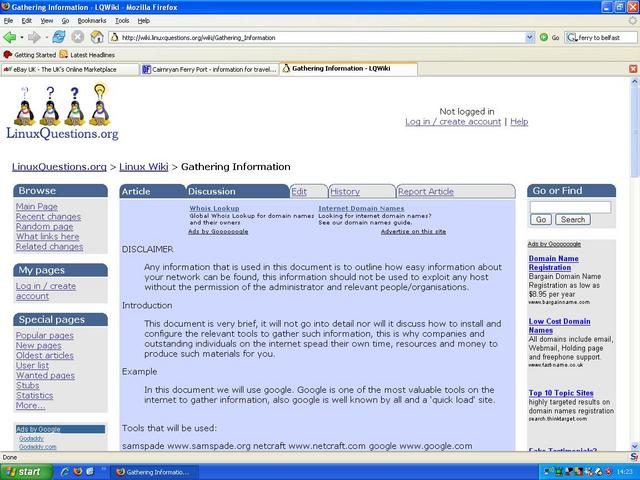The height and width of the screenshot is (480, 640).
Task: Reload the page with the Refresh icon
Action: pos(59,37)
